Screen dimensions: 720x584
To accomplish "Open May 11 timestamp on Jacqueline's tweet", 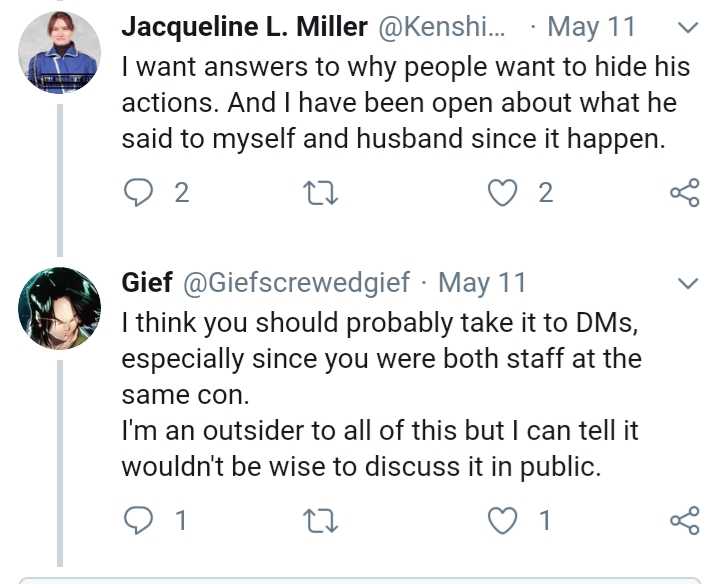I will coord(591,27).
